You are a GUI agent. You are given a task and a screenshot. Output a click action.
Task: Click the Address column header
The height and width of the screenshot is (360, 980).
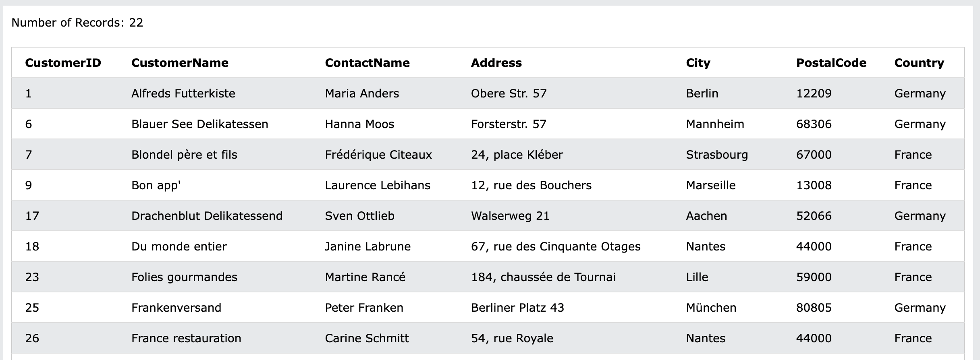496,63
